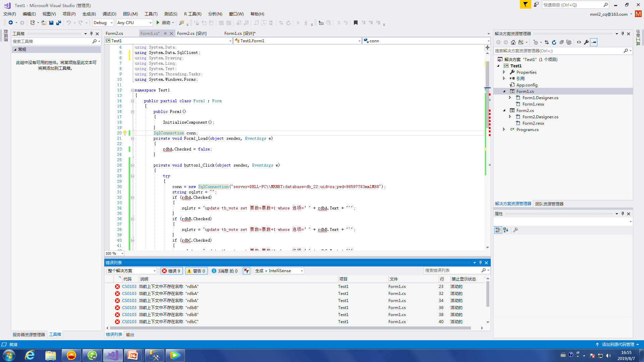
Task: Click View Code icon in Solution Explorer
Action: (579, 42)
